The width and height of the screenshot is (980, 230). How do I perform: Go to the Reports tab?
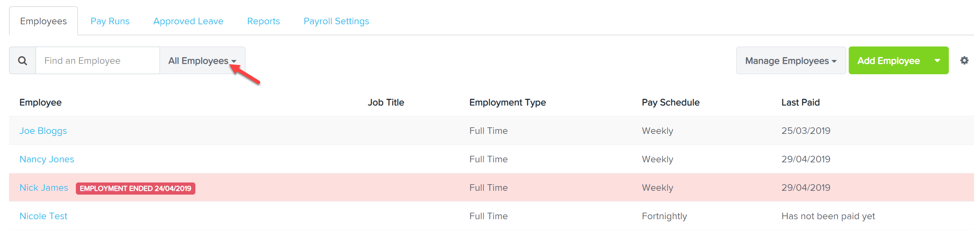click(263, 21)
